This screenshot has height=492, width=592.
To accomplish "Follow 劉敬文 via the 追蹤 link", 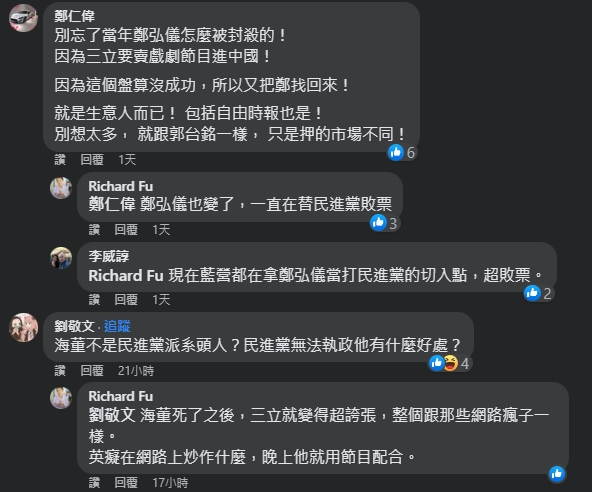I will click(117, 326).
